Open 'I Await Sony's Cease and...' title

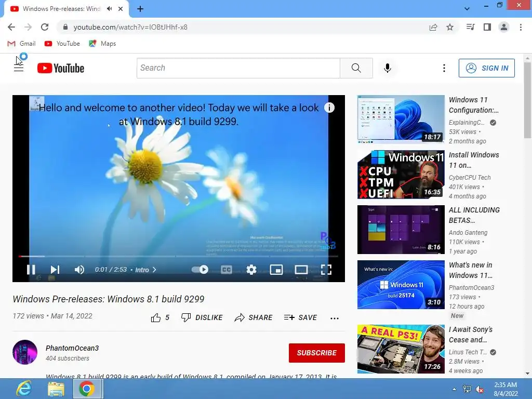tap(471, 335)
